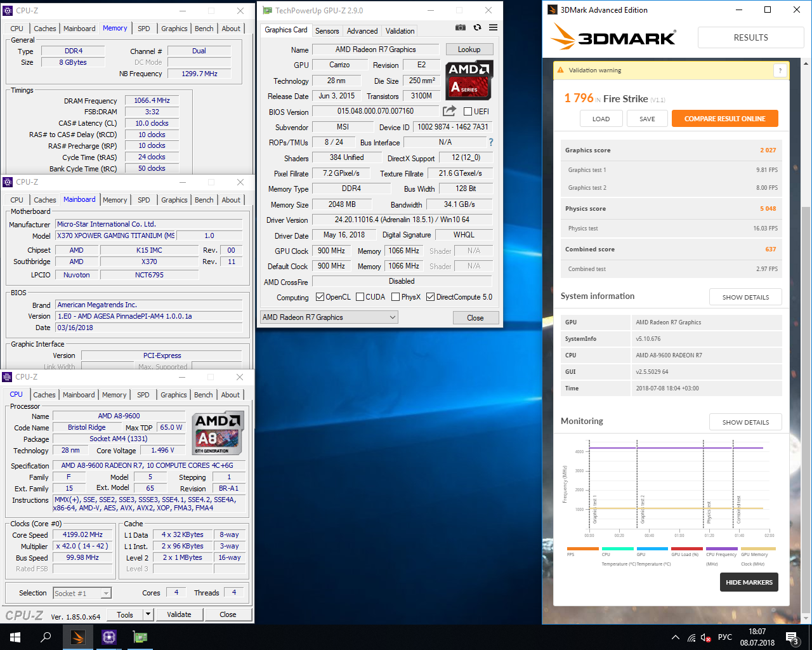Open Caches tab in CPU-Z CPU window
Viewport: 812px width, 650px height.
pyautogui.click(x=44, y=395)
